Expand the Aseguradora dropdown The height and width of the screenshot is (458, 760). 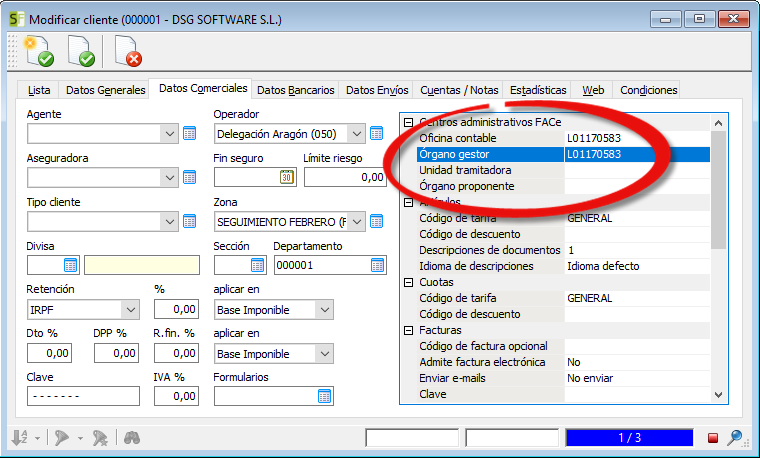click(170, 178)
